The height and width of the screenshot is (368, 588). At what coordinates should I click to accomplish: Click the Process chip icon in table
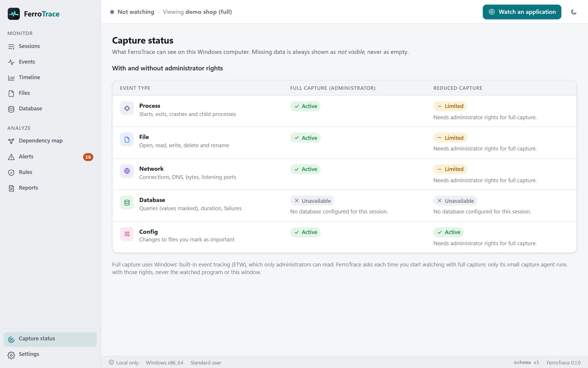pos(127,108)
